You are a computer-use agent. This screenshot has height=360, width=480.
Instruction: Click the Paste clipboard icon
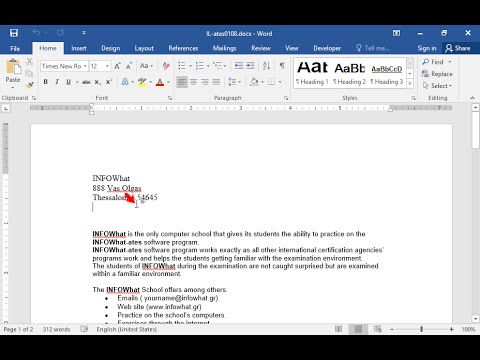coord(13,66)
